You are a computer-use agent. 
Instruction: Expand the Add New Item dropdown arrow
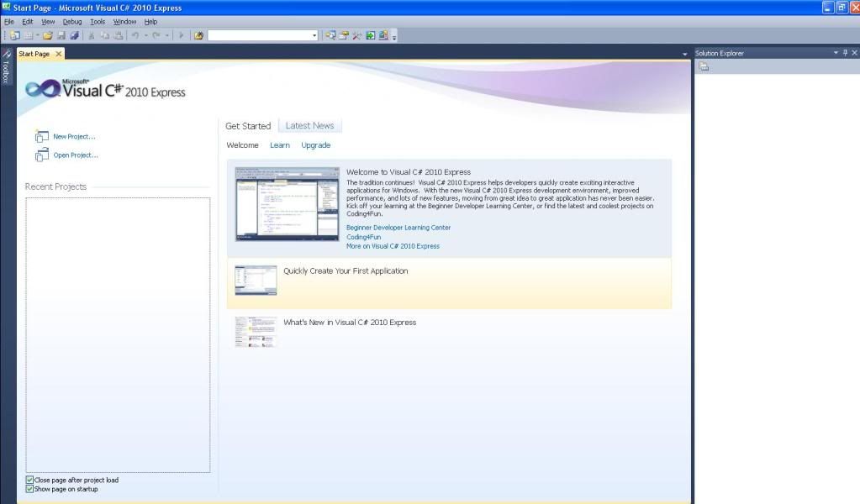[x=37, y=35]
